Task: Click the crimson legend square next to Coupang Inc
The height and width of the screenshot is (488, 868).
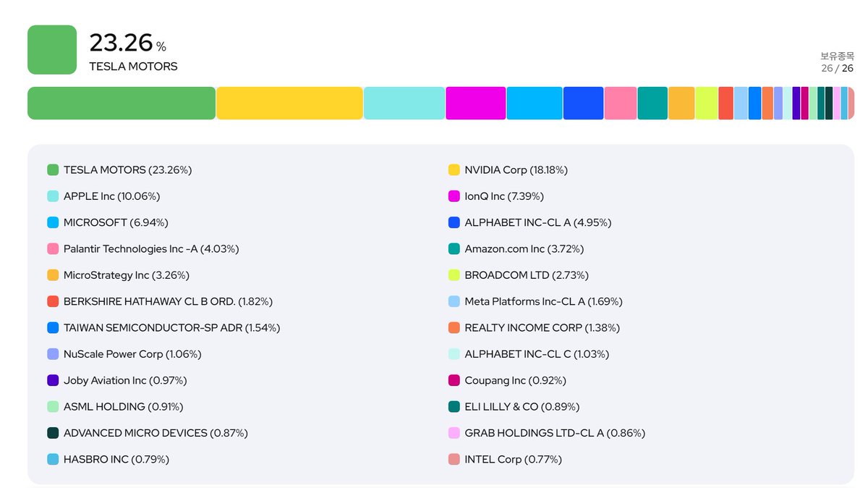Action: [x=454, y=380]
